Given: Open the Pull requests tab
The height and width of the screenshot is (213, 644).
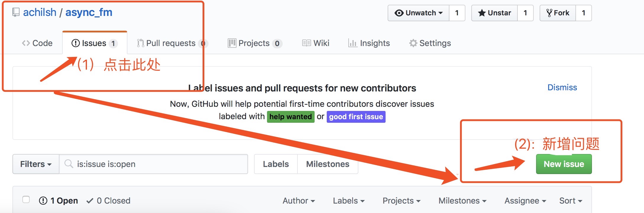Looking at the screenshot, I should click(x=172, y=43).
